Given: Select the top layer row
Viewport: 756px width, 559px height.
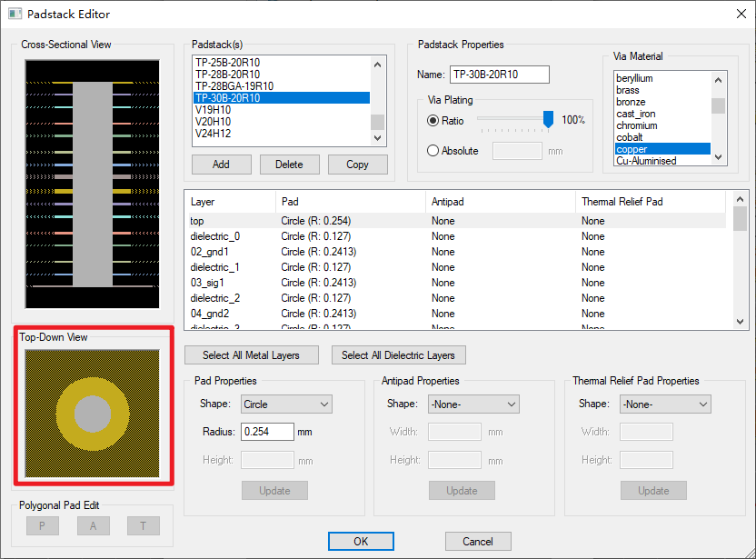Looking at the screenshot, I should click(457, 221).
